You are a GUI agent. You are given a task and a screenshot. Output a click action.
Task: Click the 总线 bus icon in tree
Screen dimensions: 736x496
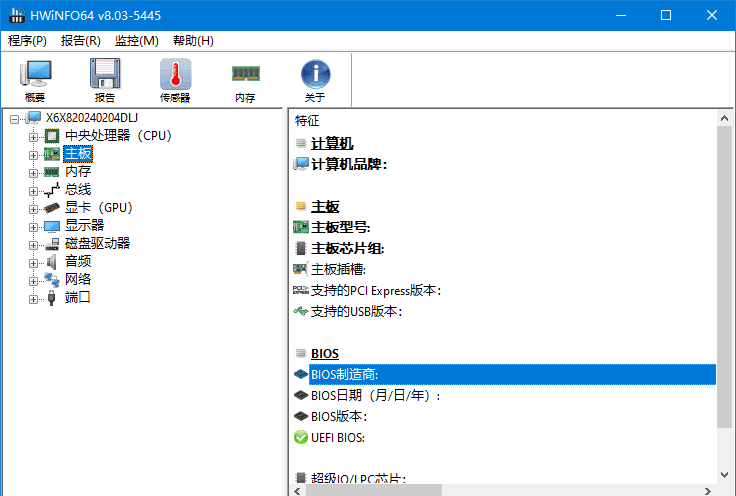(52, 190)
